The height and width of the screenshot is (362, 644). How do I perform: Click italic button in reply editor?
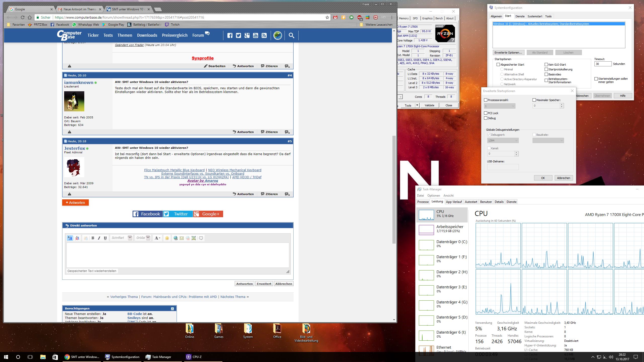99,238
